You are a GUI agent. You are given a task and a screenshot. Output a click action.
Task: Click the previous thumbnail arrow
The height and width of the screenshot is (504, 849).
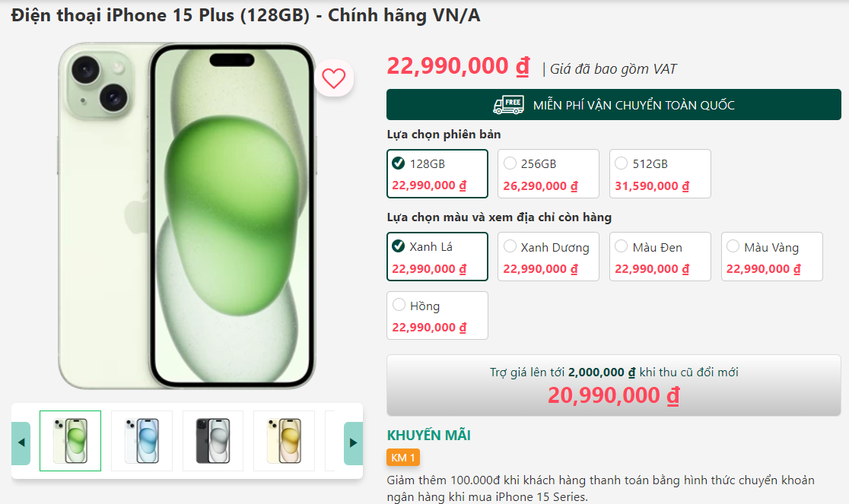tap(21, 442)
